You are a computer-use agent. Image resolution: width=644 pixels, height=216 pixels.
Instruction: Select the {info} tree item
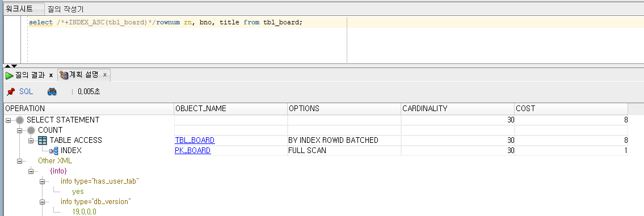(x=58, y=171)
